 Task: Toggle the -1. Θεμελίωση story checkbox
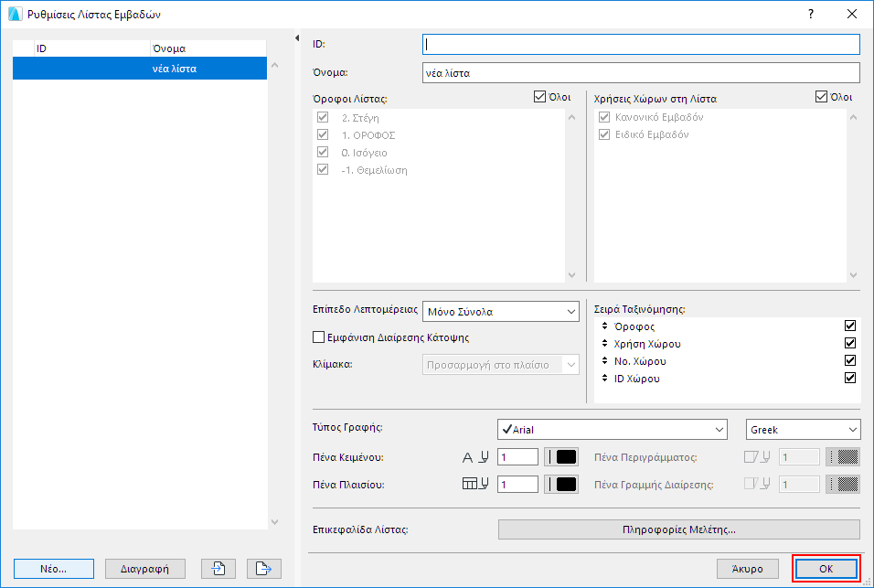[x=323, y=169]
